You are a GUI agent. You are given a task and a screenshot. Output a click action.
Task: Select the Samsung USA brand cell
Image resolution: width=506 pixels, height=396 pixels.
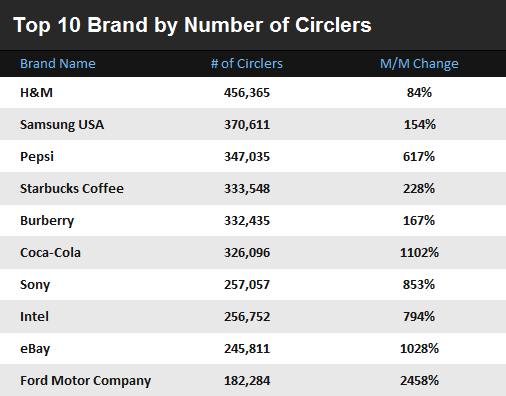62,125
